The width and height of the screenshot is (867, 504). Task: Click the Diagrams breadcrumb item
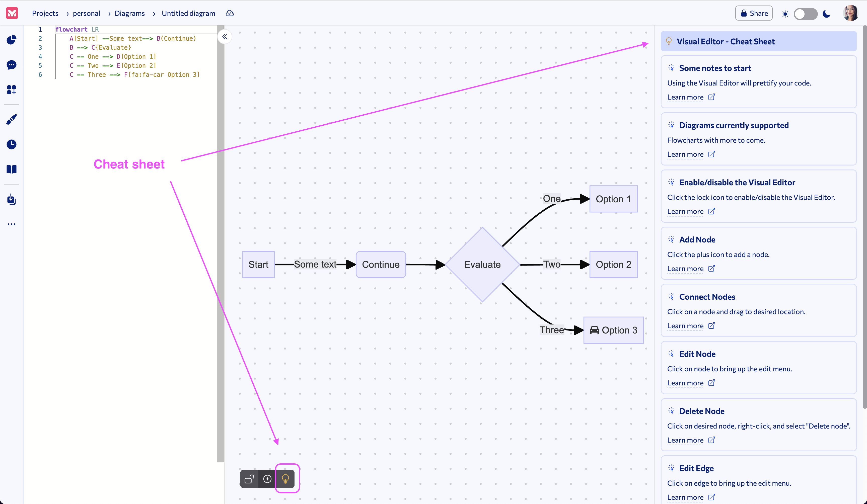click(129, 13)
